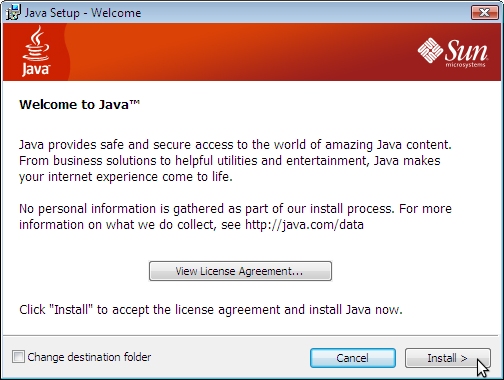The image size is (504, 380).
Task: Enable the Change destination folder checkbox
Action: [x=18, y=357]
